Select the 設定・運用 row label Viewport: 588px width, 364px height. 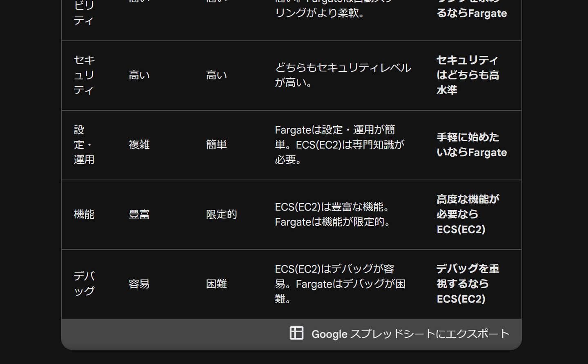84,145
